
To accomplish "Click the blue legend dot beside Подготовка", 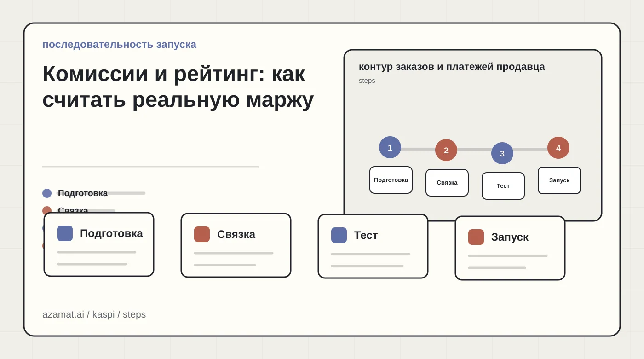I will click(47, 193).
